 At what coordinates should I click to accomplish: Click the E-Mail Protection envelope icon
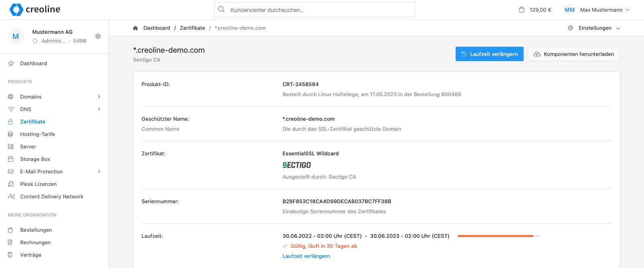(x=11, y=171)
